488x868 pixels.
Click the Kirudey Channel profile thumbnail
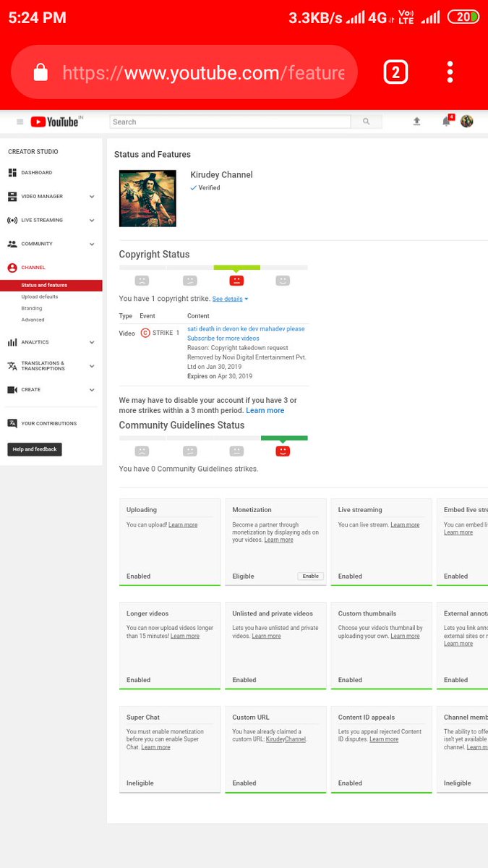(147, 198)
